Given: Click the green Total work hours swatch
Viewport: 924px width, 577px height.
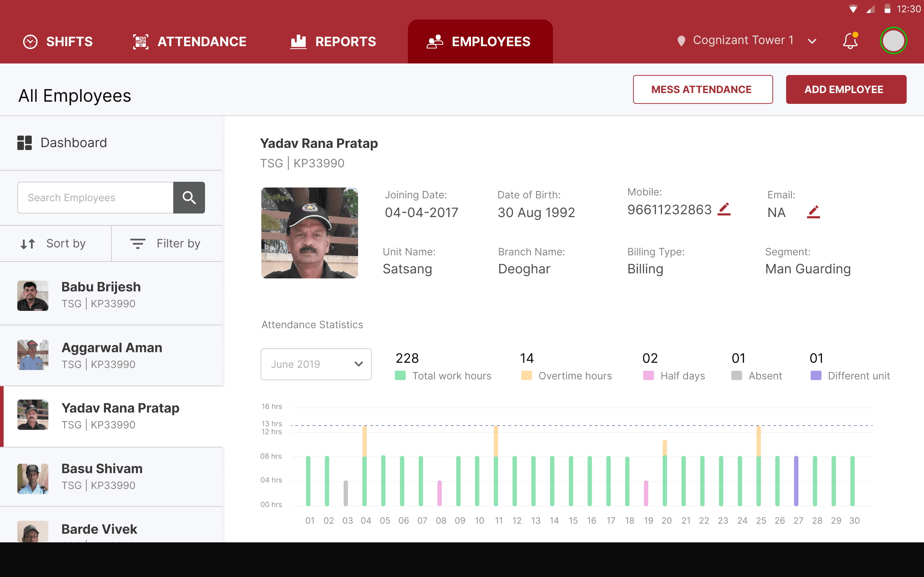Looking at the screenshot, I should pos(400,375).
